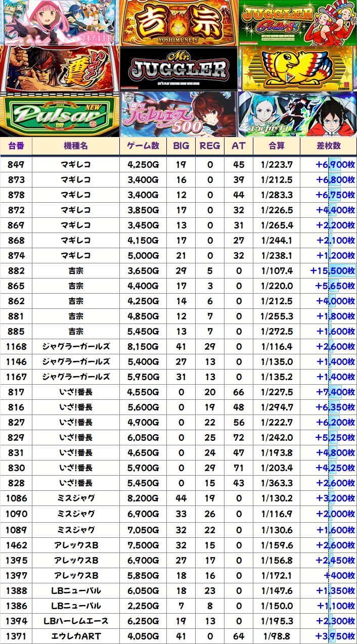
Task: Click the いざ!番長 warrior banner
Action: tap(60, 68)
